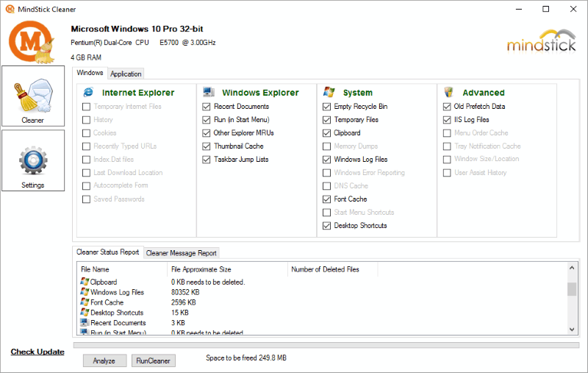This screenshot has height=373, width=588.
Task: Enable Temporary Internet Files checkbox
Action: click(86, 107)
